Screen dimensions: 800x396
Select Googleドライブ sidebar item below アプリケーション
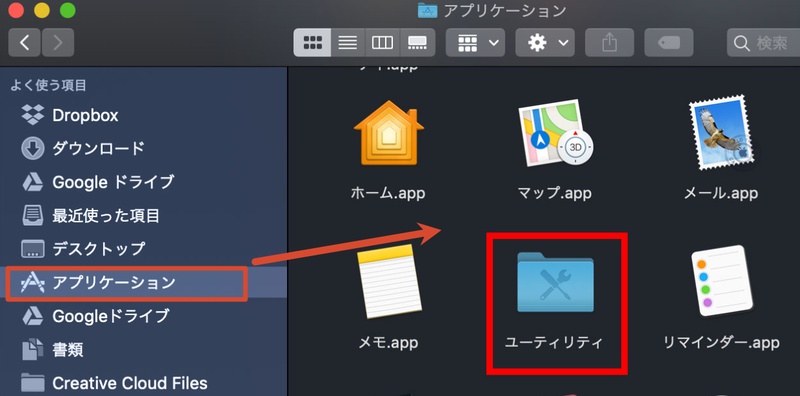[144, 316]
